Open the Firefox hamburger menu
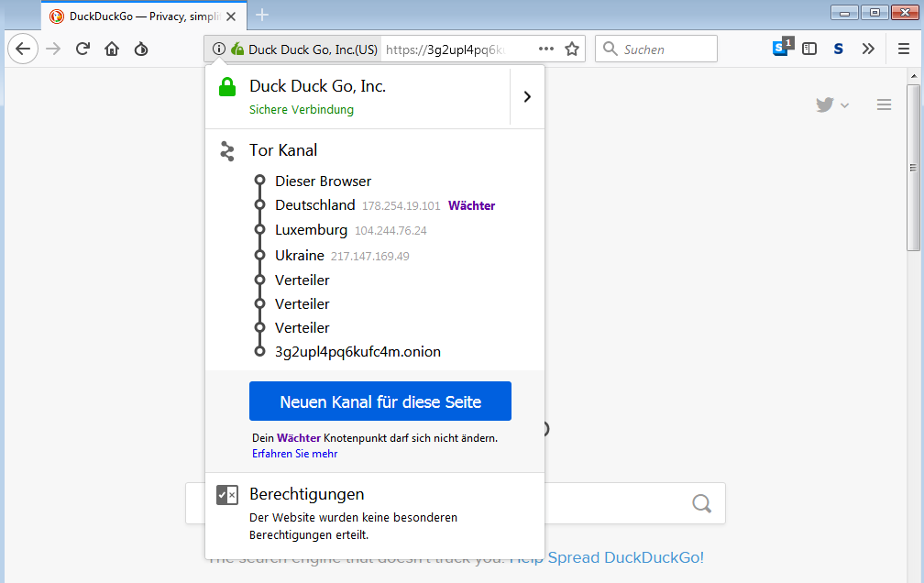Viewport: 924px width, 583px height. 904,49
